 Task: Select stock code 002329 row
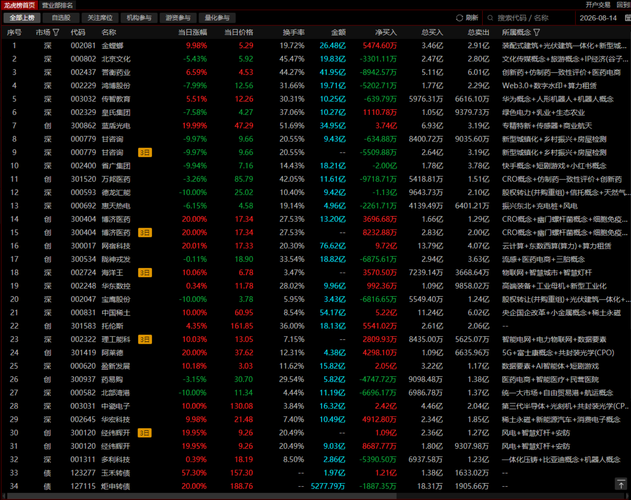316,112
